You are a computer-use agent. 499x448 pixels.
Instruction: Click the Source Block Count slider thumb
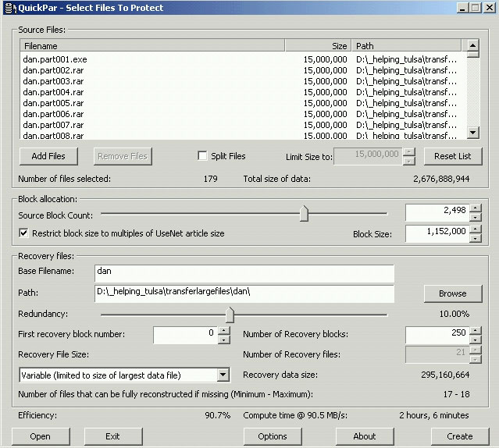tap(304, 213)
